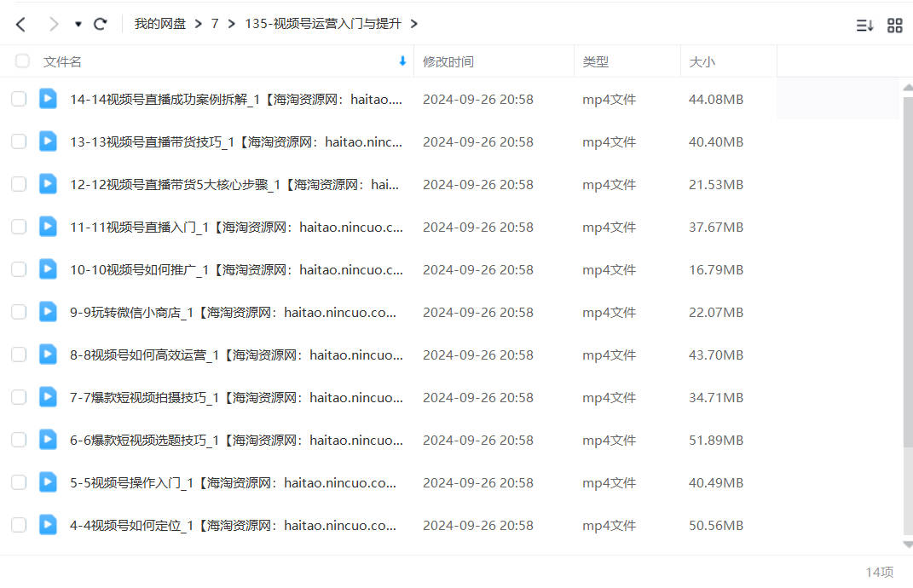
Task: Check the box for 10-10视频号如何推广
Action: (20, 269)
